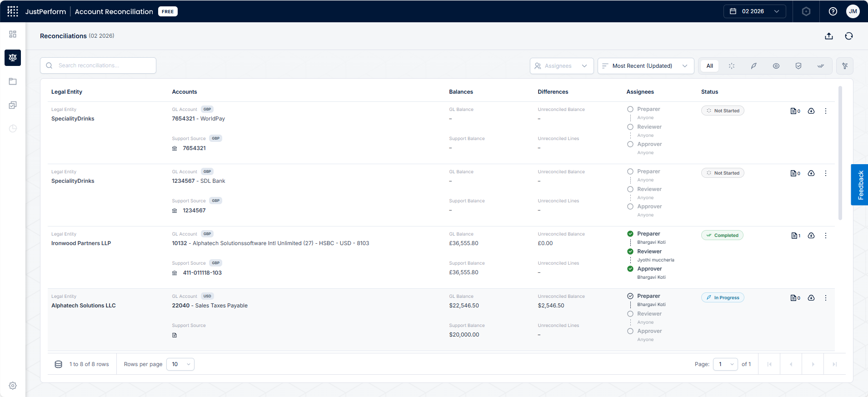Filter by Not Started status icon
The height and width of the screenshot is (397, 868).
click(x=732, y=66)
